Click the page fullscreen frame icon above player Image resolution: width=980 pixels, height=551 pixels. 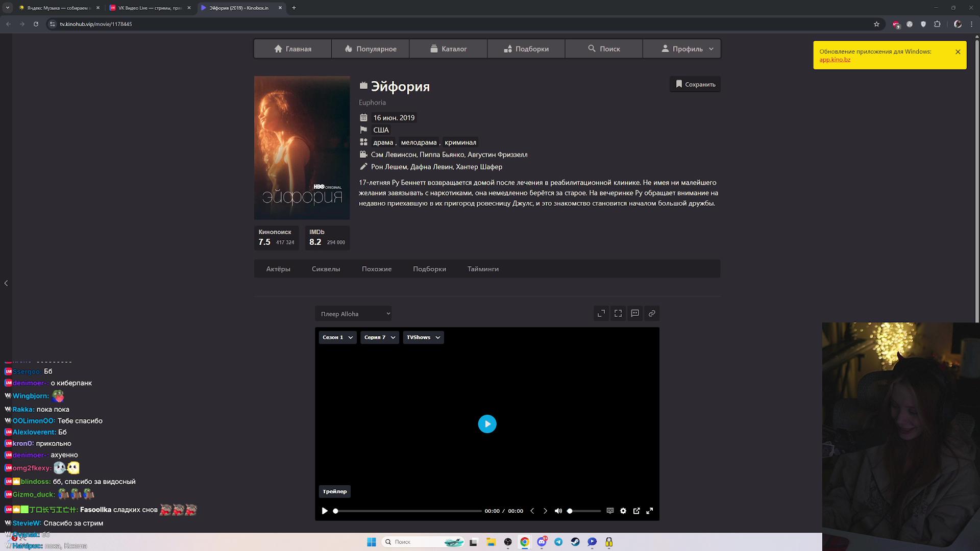coord(618,313)
